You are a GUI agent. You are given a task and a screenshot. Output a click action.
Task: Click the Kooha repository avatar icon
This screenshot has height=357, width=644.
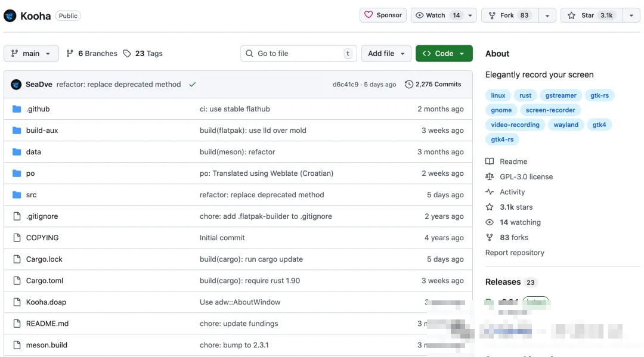click(x=10, y=15)
